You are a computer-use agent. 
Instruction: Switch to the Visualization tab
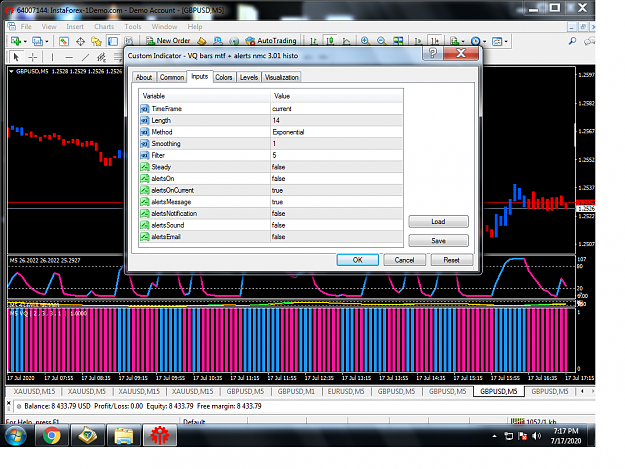point(281,77)
